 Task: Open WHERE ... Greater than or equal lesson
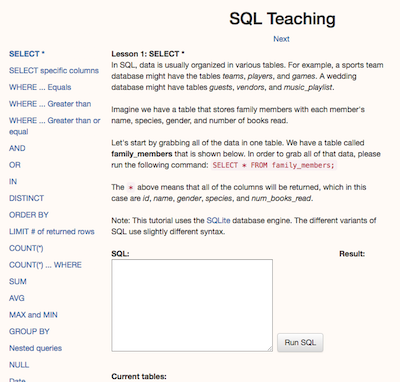55,126
